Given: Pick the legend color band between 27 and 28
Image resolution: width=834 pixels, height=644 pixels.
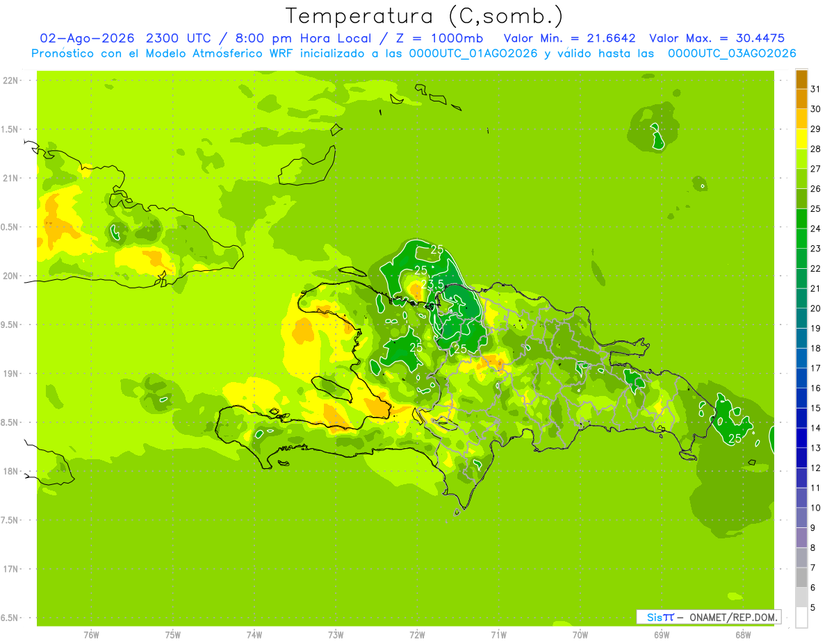Looking at the screenshot, I should pos(801,159).
